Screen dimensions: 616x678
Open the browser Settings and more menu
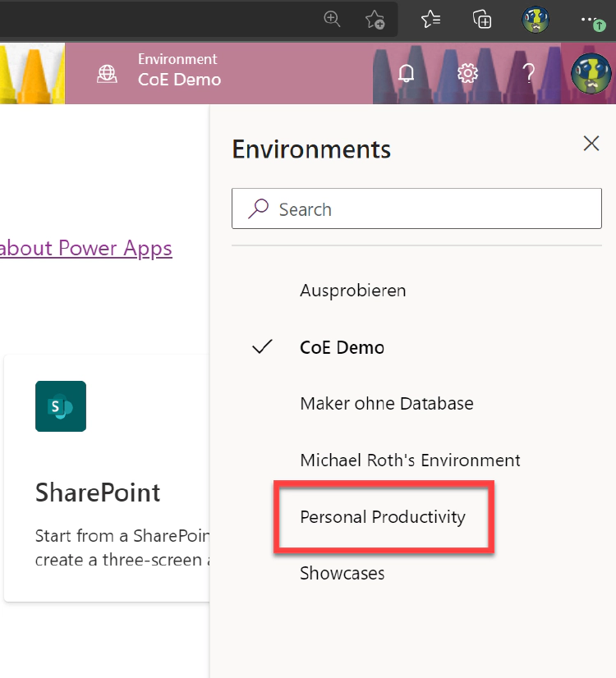[x=590, y=20]
